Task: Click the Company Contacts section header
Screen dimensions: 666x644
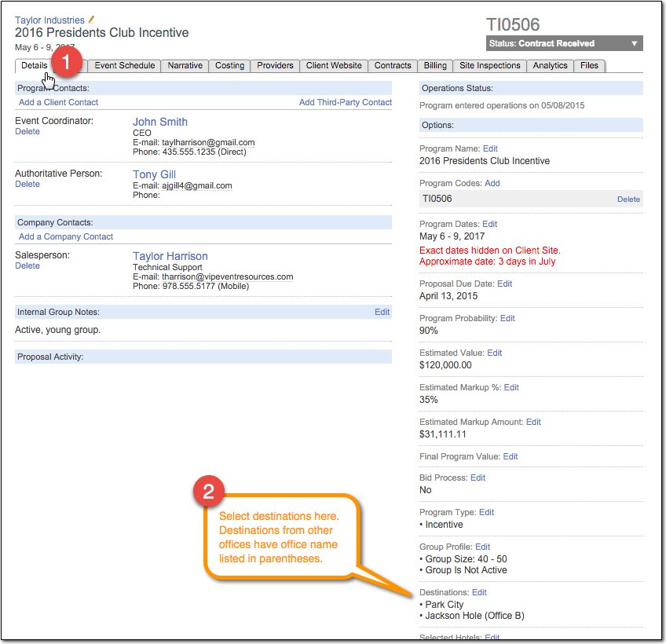Action: 203,222
